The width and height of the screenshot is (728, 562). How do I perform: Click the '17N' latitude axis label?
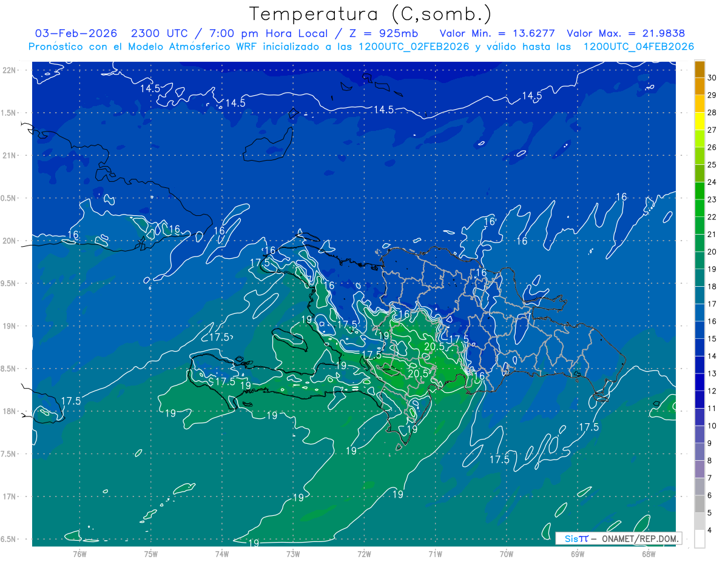(10, 497)
